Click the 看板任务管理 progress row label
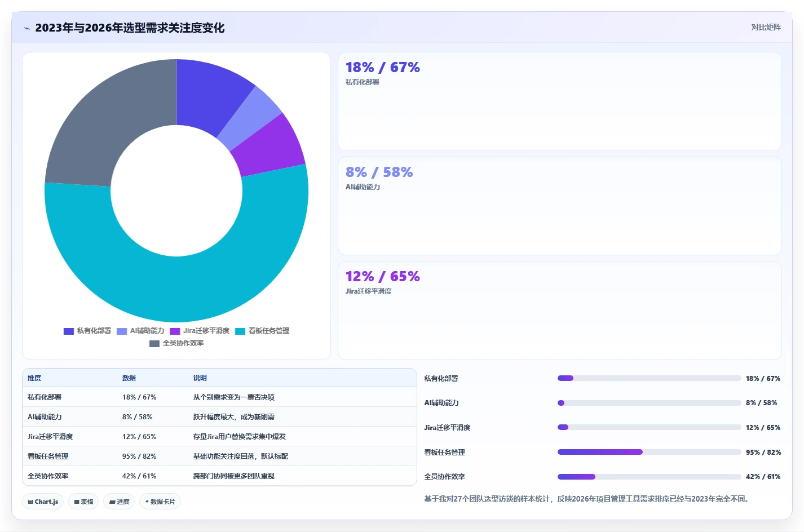 pos(445,453)
